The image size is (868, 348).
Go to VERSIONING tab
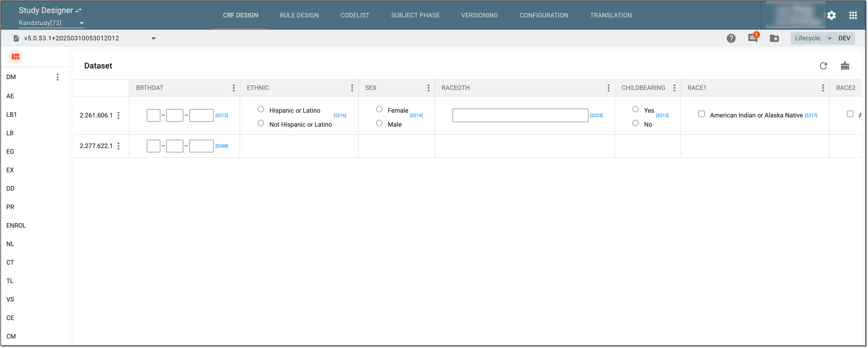pos(479,15)
